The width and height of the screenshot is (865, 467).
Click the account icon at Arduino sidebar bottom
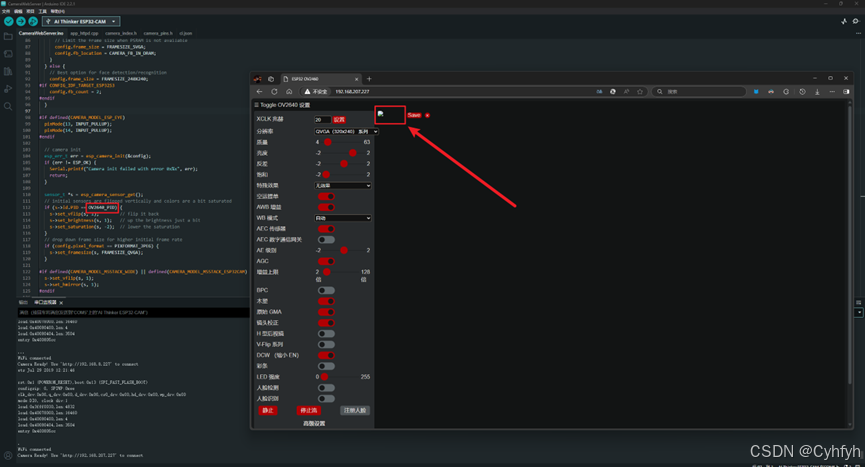(8, 455)
